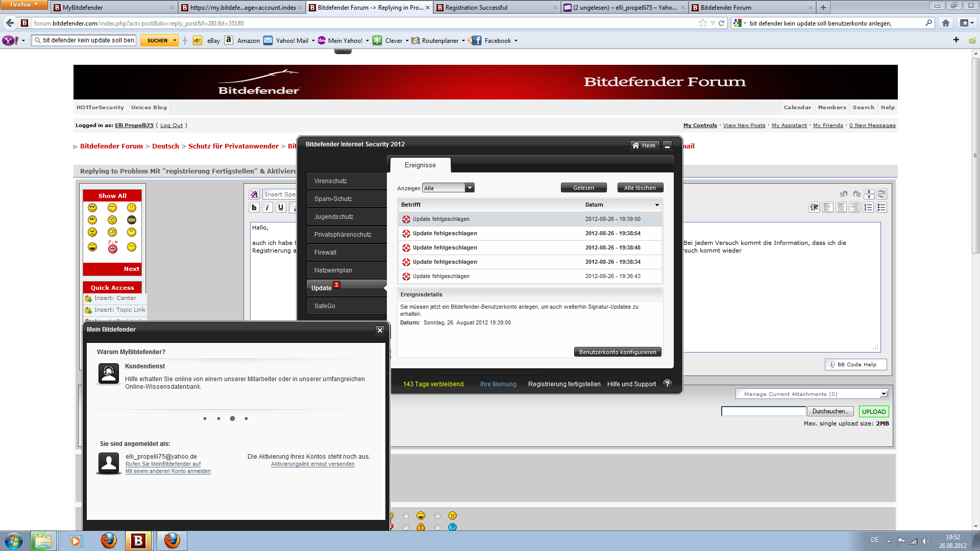Image resolution: width=980 pixels, height=551 pixels.
Task: Open Calendar in forum navigation
Action: (797, 107)
